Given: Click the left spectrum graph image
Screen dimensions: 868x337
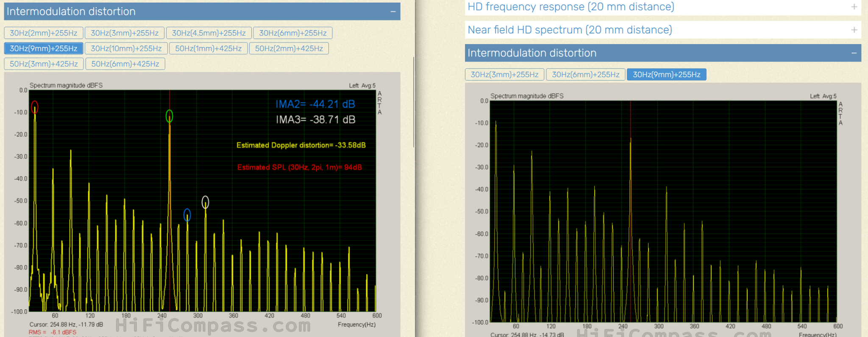Looking at the screenshot, I should [x=202, y=205].
